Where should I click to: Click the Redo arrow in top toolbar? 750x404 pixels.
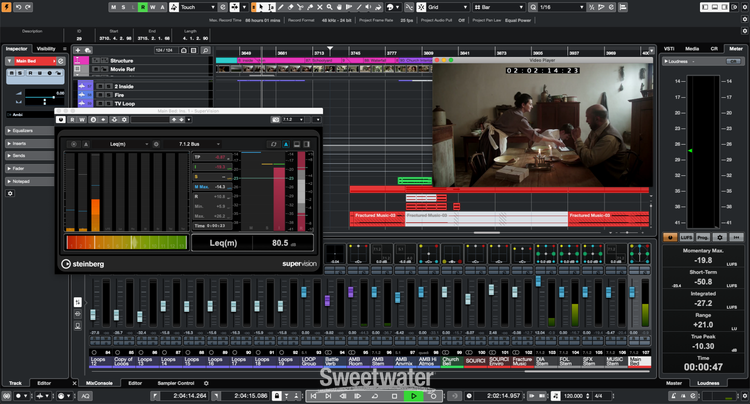28,7
